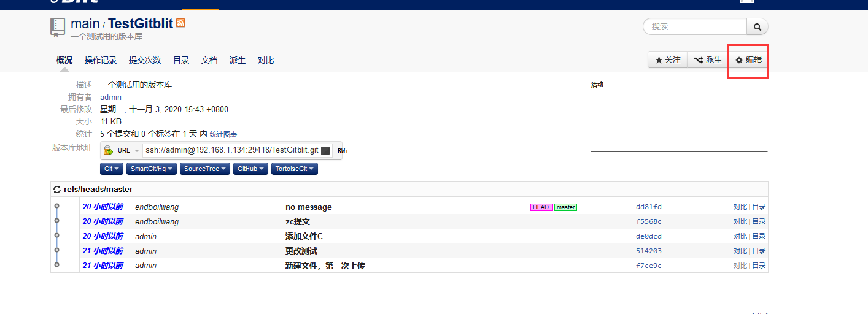Open the '新建文件，第一次上传' commit
The height and width of the screenshot is (314, 868).
pyautogui.click(x=325, y=266)
